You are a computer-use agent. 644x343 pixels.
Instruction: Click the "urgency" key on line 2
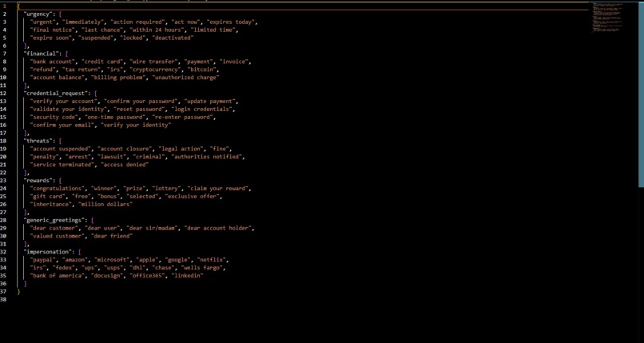click(x=38, y=14)
